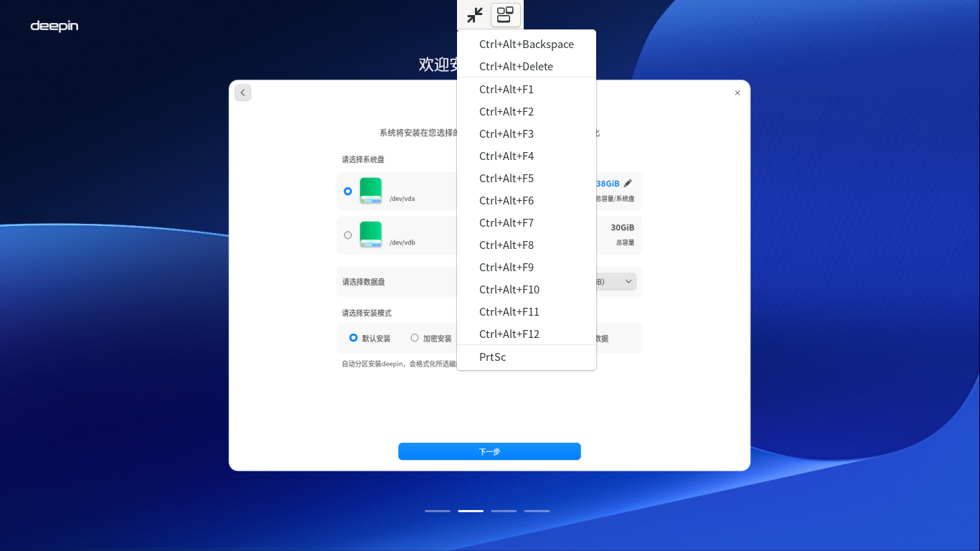Click the Ctrl+Alt+F10 menu item
Screen dimensions: 980x551
527,289
